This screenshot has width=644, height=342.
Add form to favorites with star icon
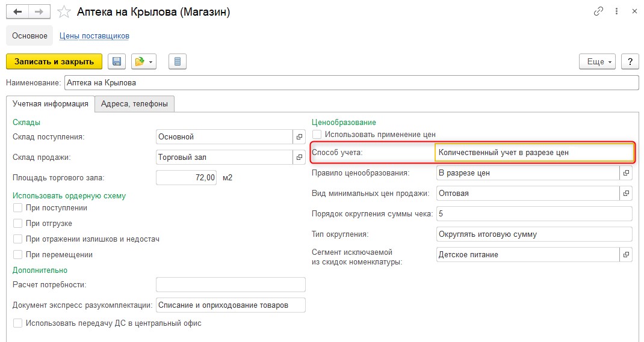click(x=64, y=12)
